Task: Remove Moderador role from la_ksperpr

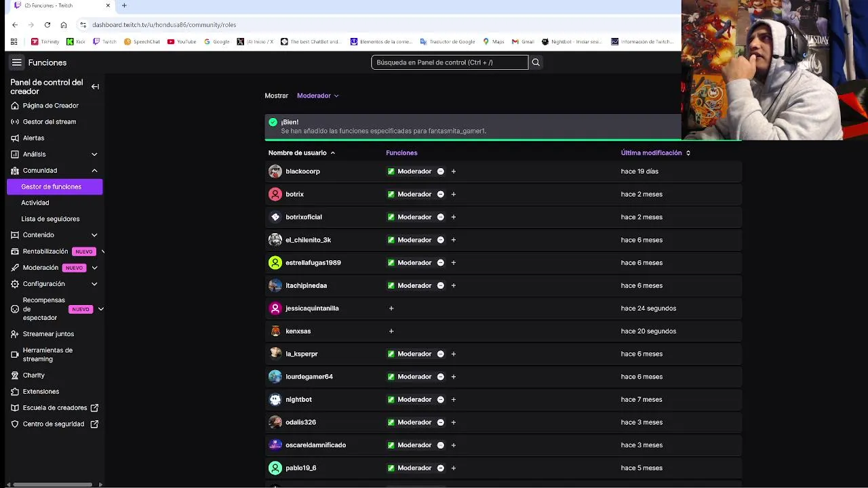Action: [440, 354]
